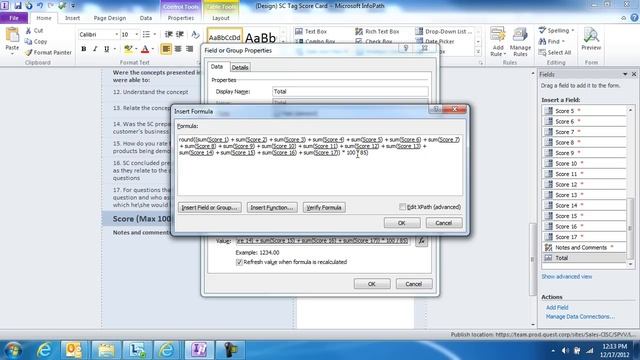Screen dimensions: 640x360
Task: Open font color dropdown arrow
Action: [153, 49]
